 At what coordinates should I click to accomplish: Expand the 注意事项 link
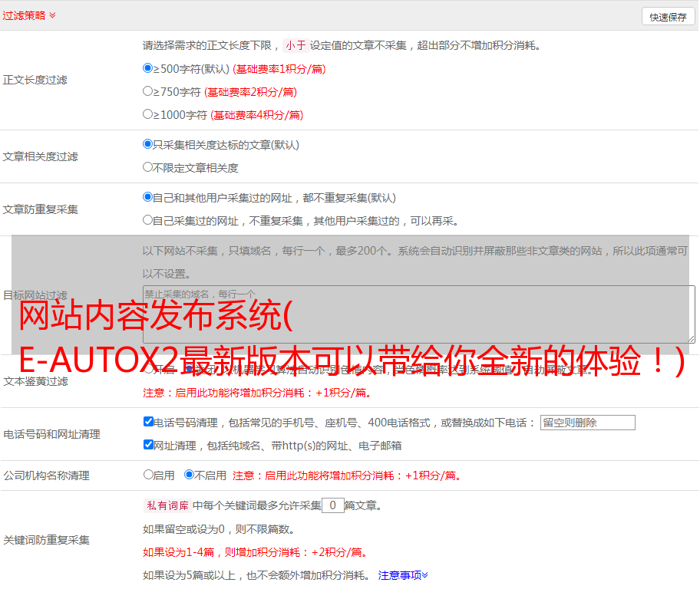(x=403, y=575)
